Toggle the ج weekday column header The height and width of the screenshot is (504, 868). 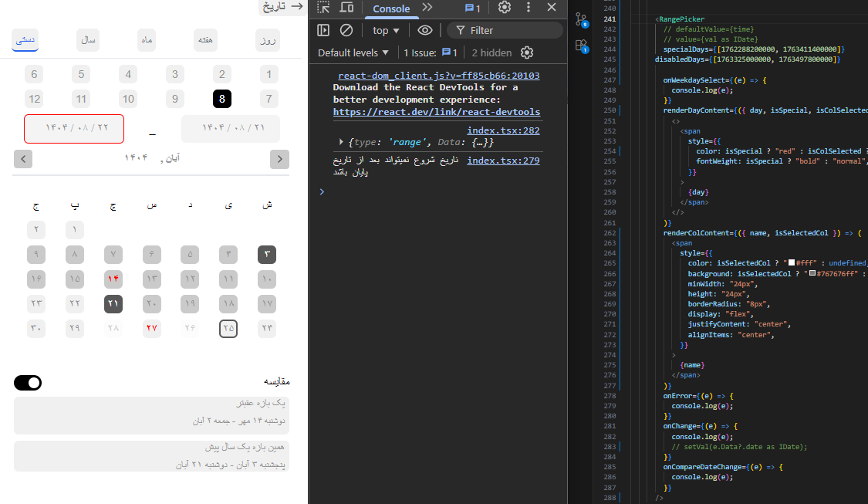click(36, 205)
